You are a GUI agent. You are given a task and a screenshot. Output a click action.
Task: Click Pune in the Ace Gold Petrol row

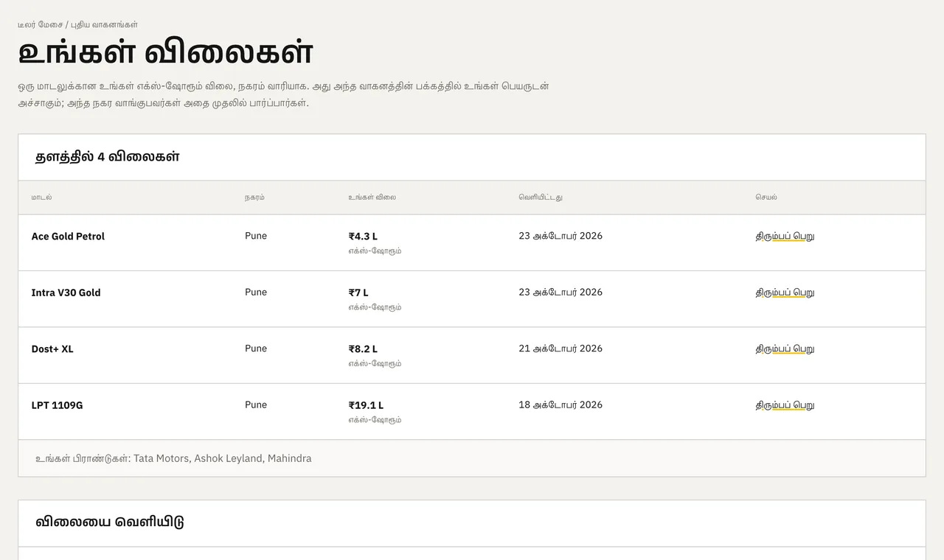[256, 236]
